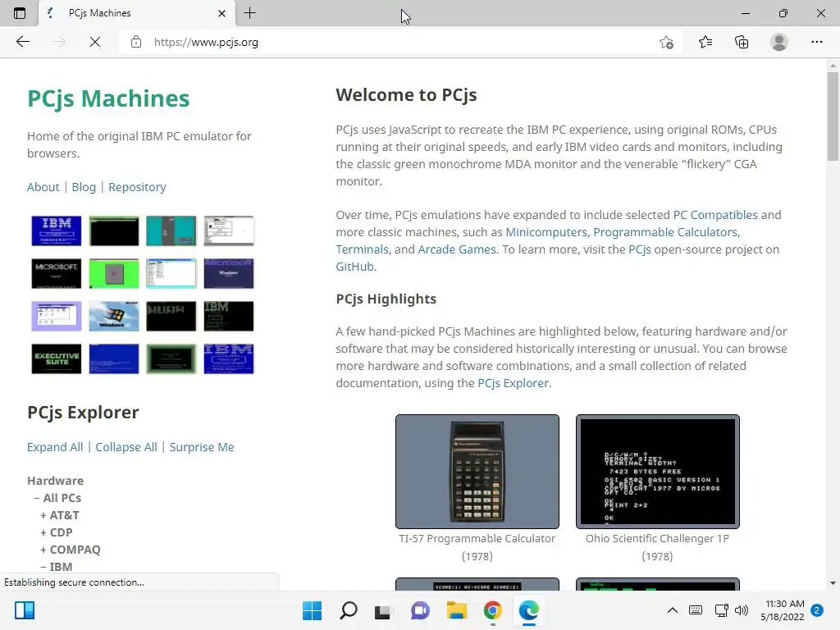Open the Blog link
The image size is (840, 630).
click(84, 187)
